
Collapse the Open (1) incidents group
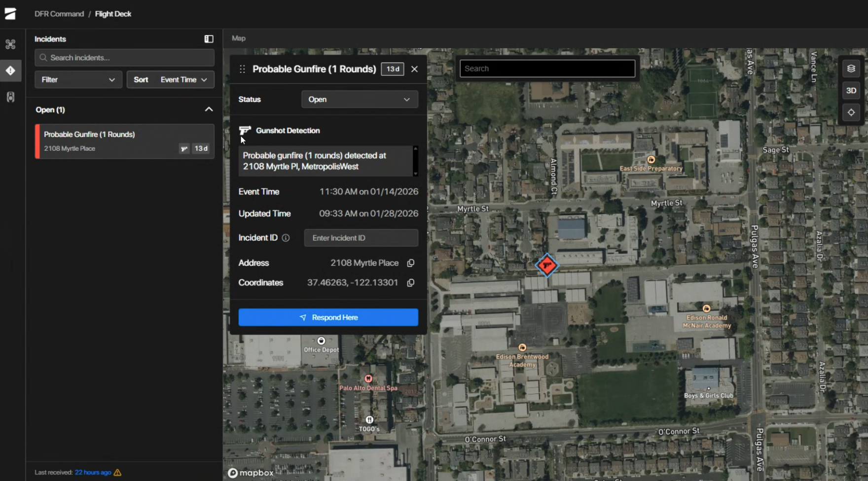[209, 109]
